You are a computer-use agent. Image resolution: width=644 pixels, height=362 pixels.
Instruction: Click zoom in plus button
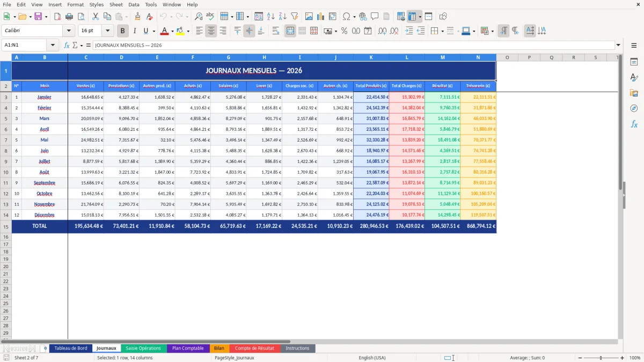click(x=622, y=358)
